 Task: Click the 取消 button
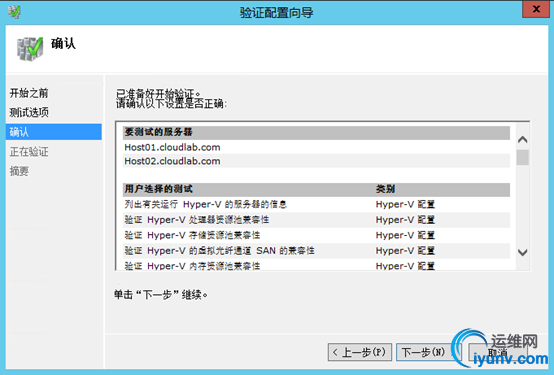497,352
